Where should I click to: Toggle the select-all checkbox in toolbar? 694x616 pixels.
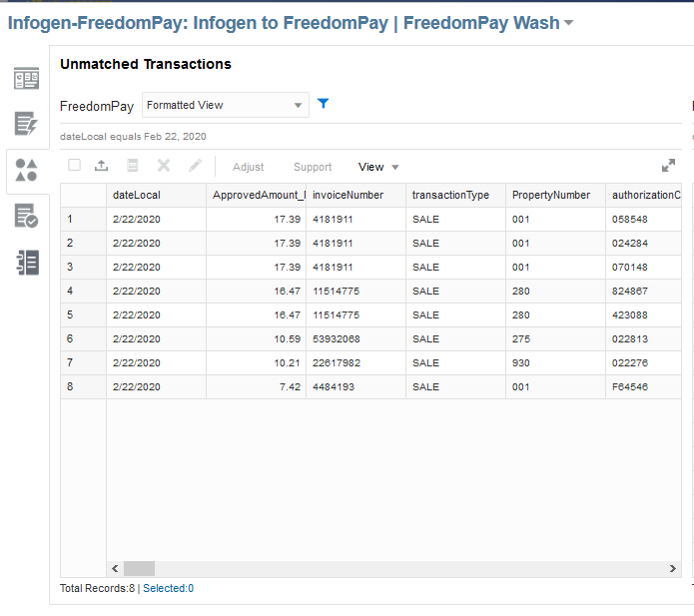click(x=74, y=166)
